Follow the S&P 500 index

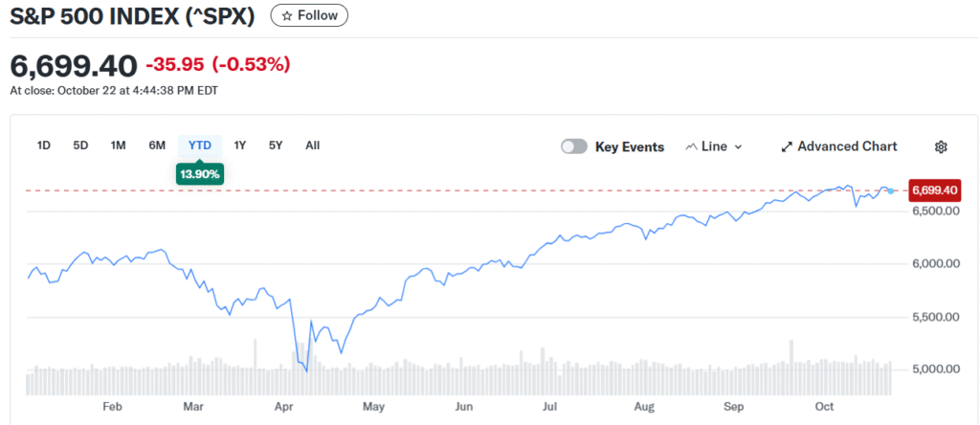309,15
